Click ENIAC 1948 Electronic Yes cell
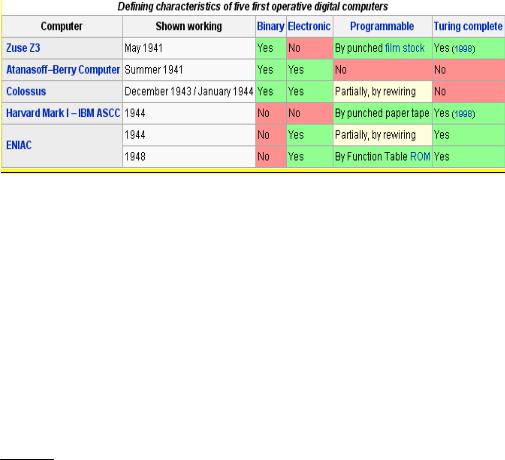This screenshot has width=505, height=460. pos(310,156)
